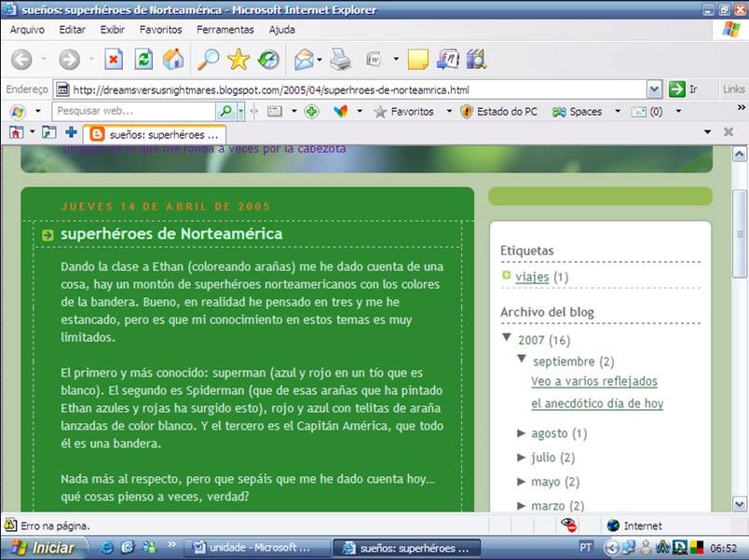Screen dimensions: 749x560
Task: Open Search with the magnifying glass icon
Action: point(208,60)
